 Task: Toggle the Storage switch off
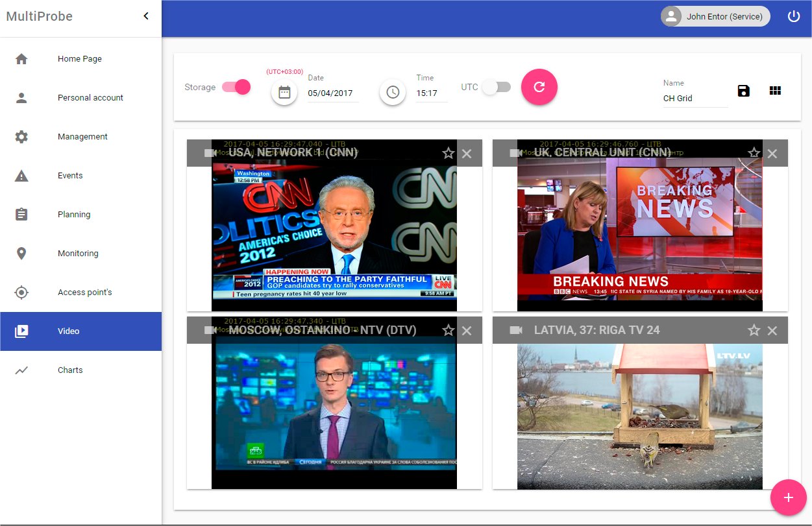[236, 87]
